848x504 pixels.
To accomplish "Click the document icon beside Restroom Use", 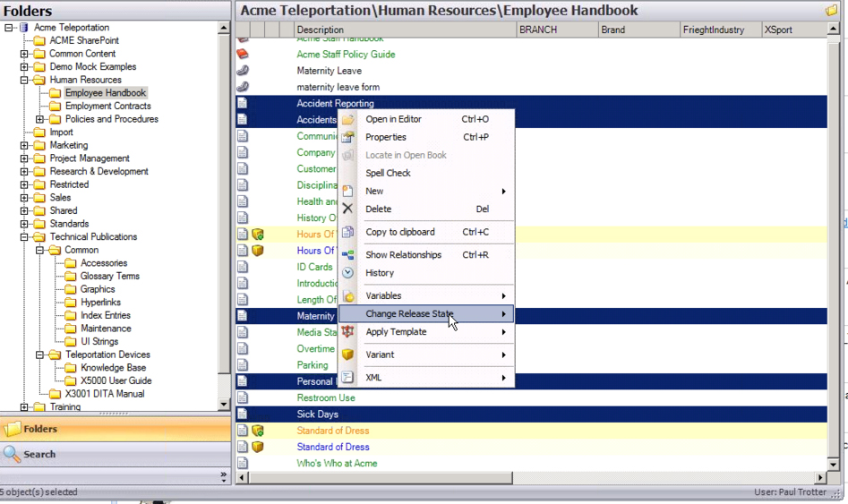I will point(243,397).
